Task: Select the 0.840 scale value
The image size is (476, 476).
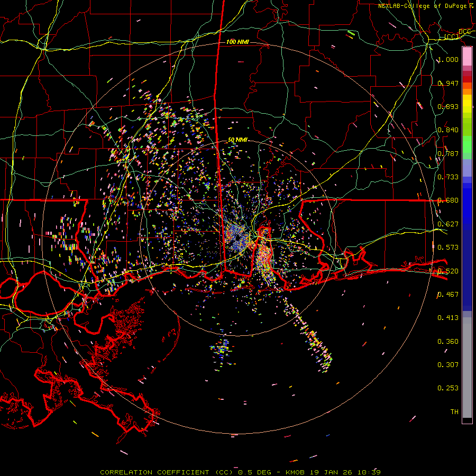Action: (448, 130)
